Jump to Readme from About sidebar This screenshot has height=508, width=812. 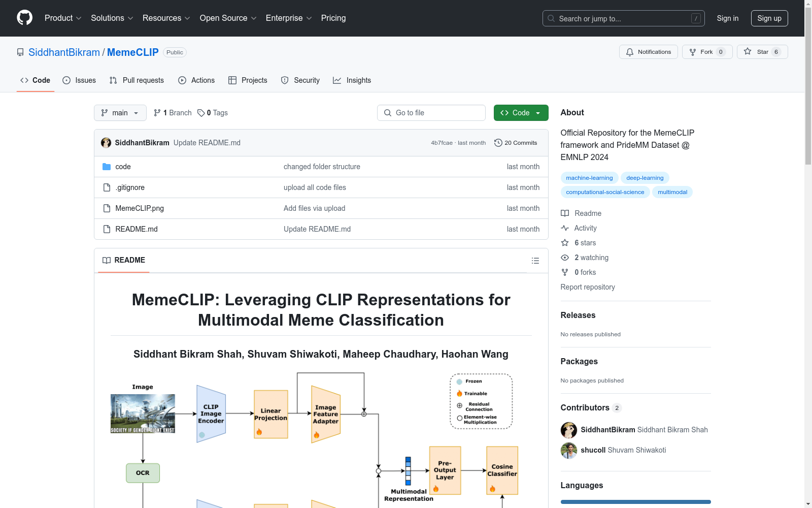[581, 213]
